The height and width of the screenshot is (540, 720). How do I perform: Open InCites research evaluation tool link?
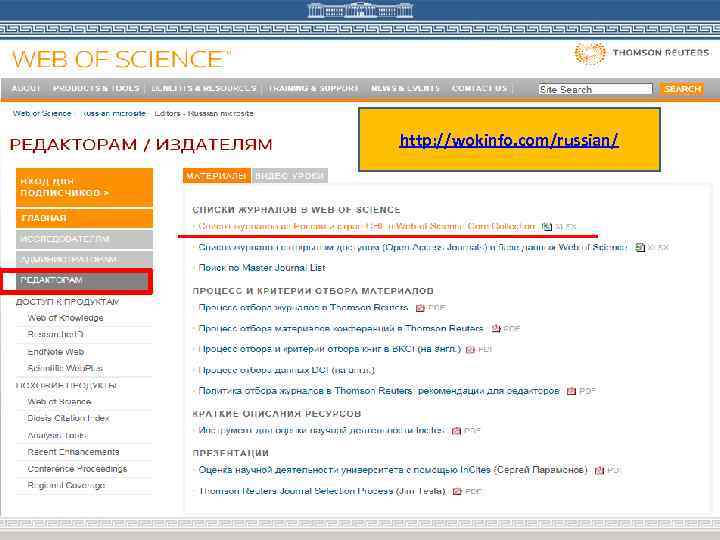321,431
